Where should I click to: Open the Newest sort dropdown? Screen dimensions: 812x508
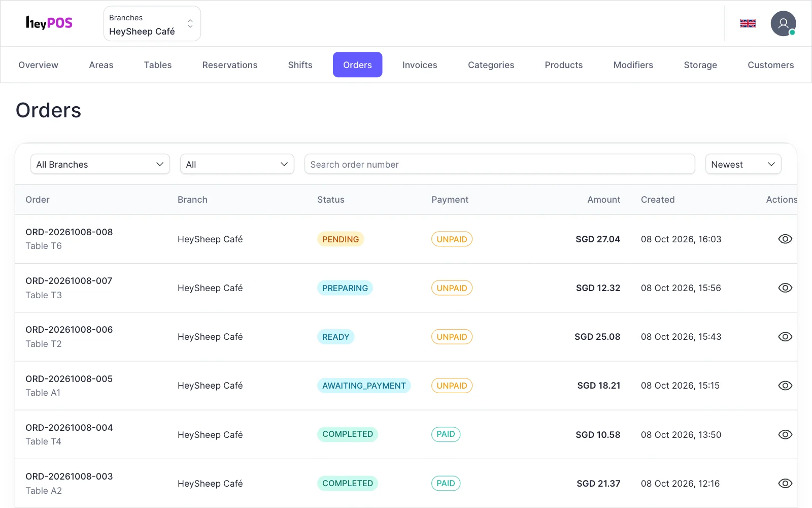pos(743,164)
